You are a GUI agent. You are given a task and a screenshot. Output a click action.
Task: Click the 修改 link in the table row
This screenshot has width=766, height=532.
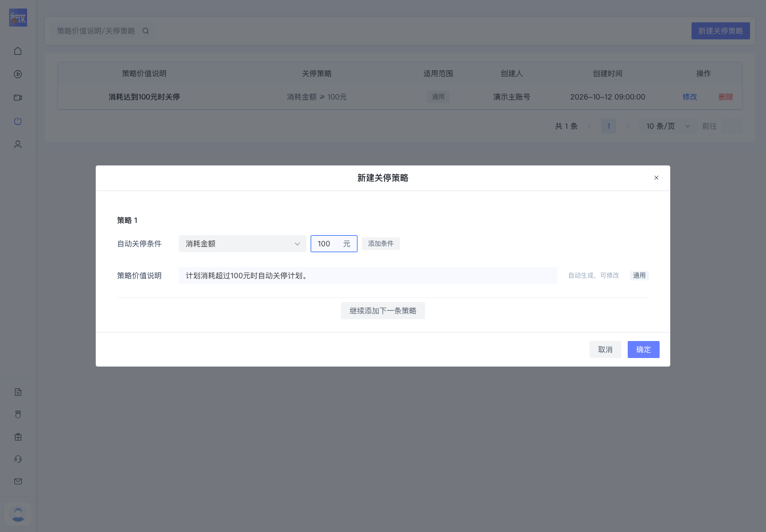coord(690,97)
